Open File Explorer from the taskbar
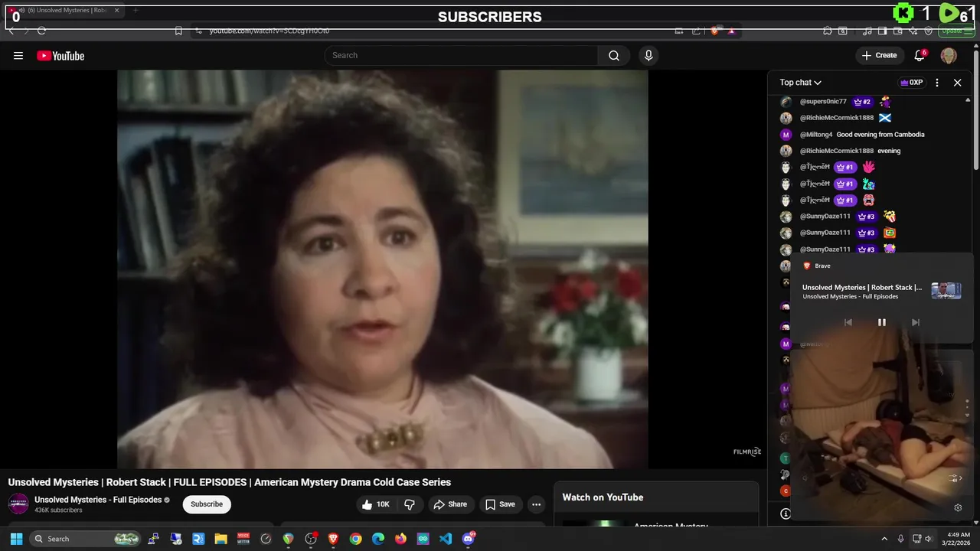The width and height of the screenshot is (980, 551). [220, 539]
